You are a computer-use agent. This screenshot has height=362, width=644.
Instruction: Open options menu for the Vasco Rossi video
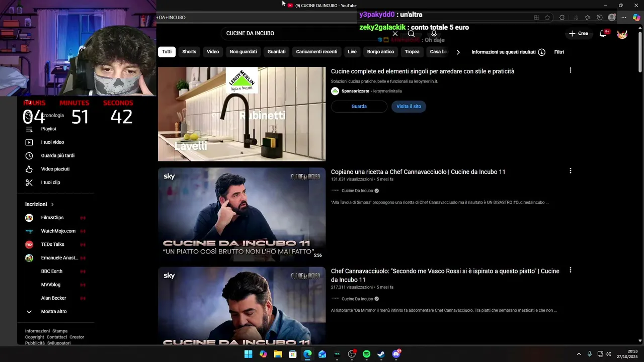570,270
